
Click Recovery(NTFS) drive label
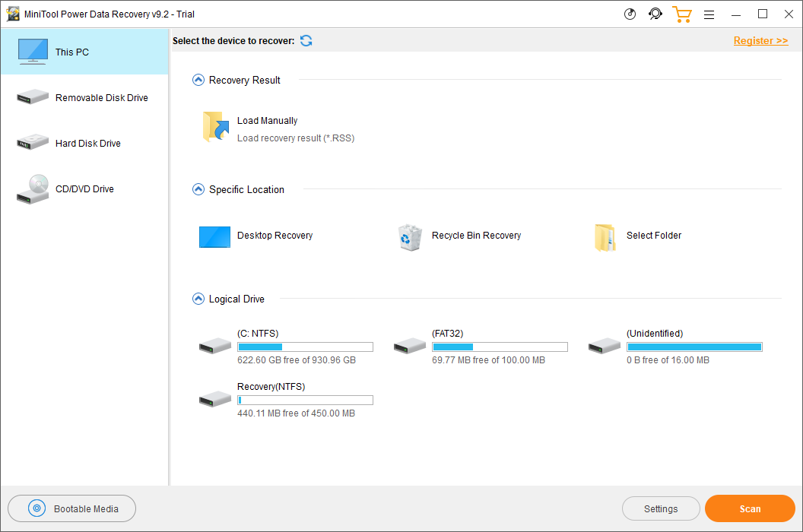[271, 387]
